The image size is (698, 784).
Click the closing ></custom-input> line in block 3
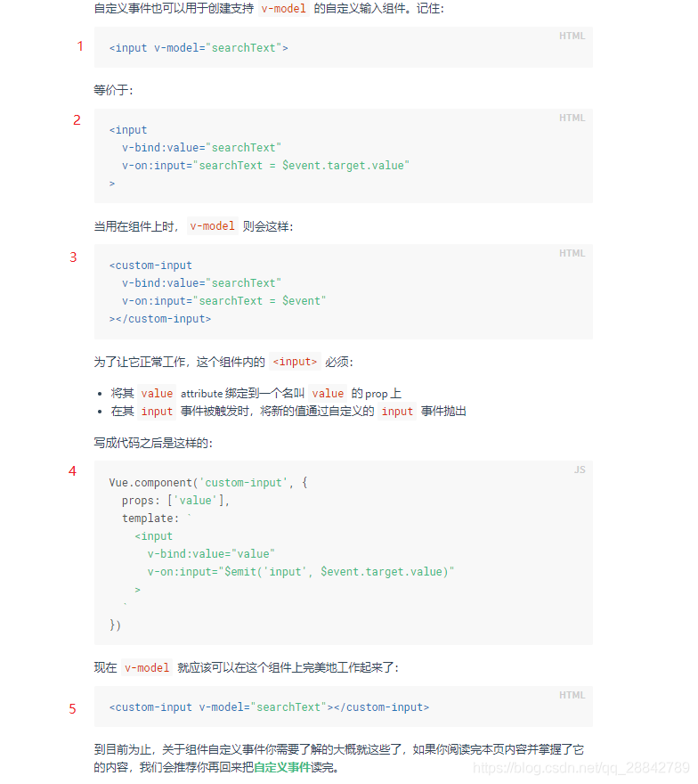160,319
